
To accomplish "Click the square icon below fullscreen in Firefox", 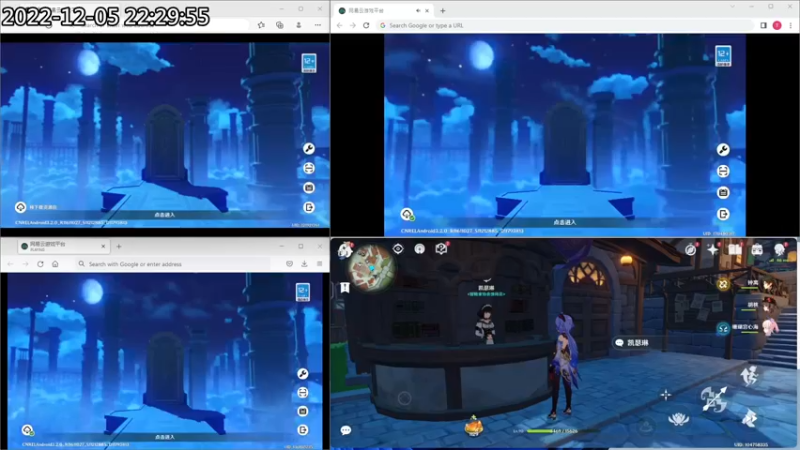I will pyautogui.click(x=303, y=411).
